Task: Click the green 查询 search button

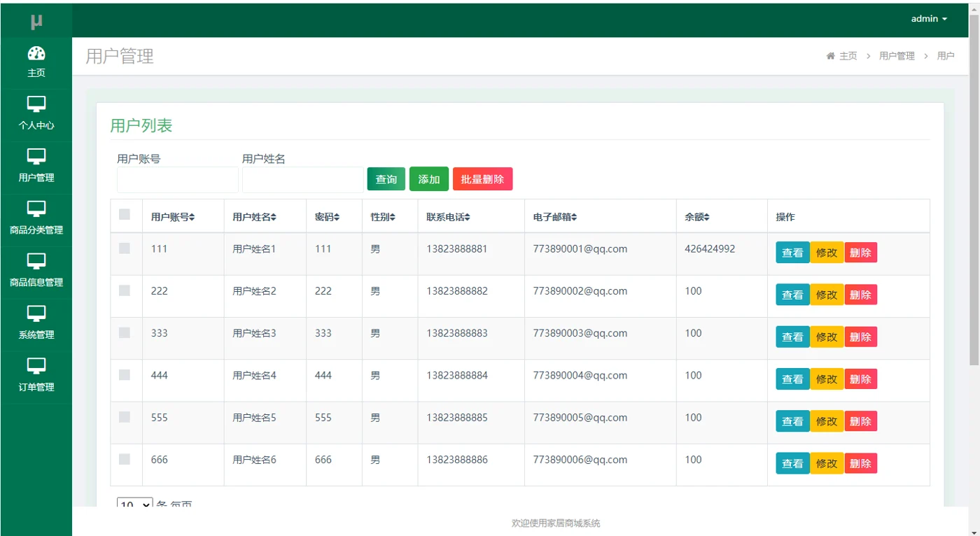Action: [x=386, y=179]
